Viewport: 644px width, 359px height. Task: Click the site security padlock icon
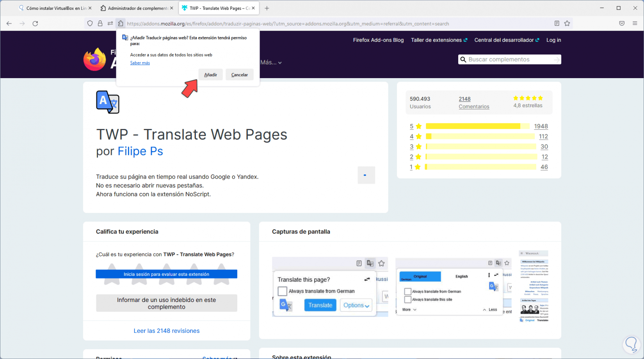coord(100,23)
